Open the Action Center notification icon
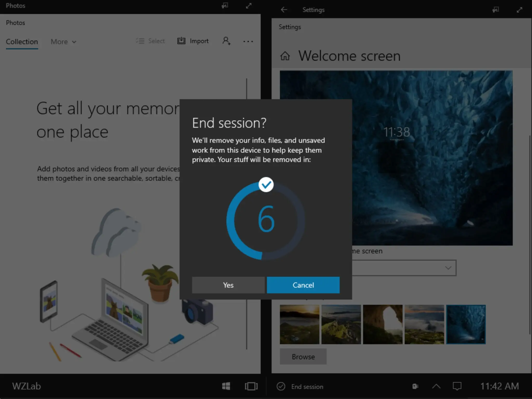532x399 pixels. coord(457,386)
